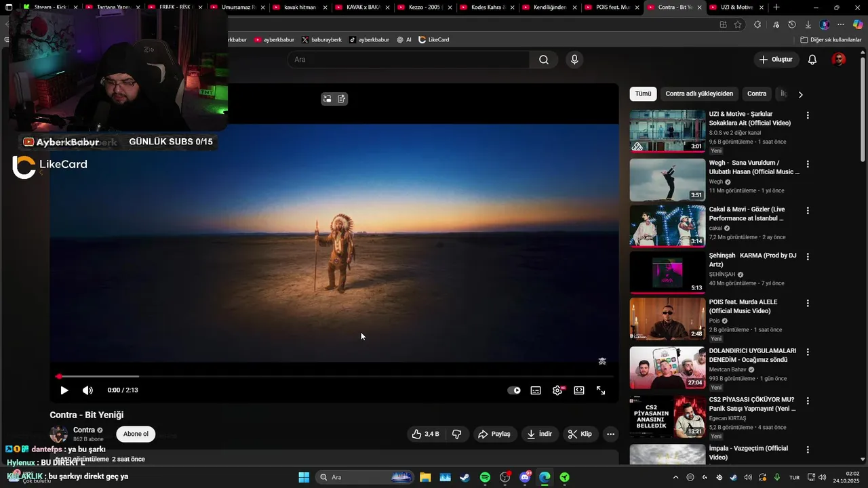This screenshot has width=868, height=488.
Task: Open the Contra channel name link
Action: pyautogui.click(x=84, y=430)
